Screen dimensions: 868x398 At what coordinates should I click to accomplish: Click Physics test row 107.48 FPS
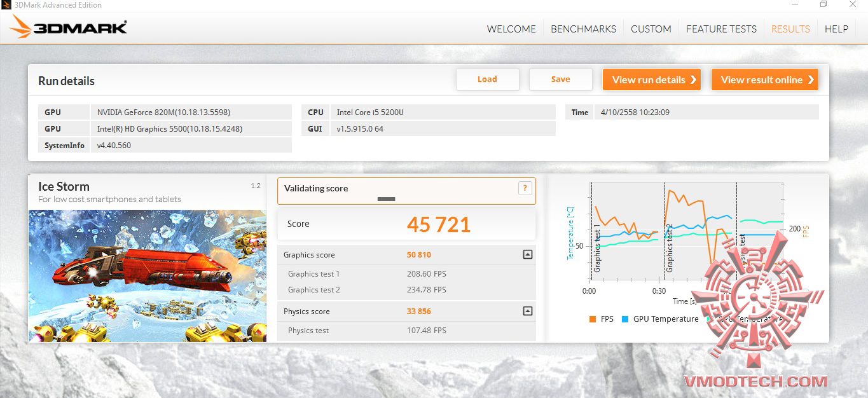pos(407,331)
